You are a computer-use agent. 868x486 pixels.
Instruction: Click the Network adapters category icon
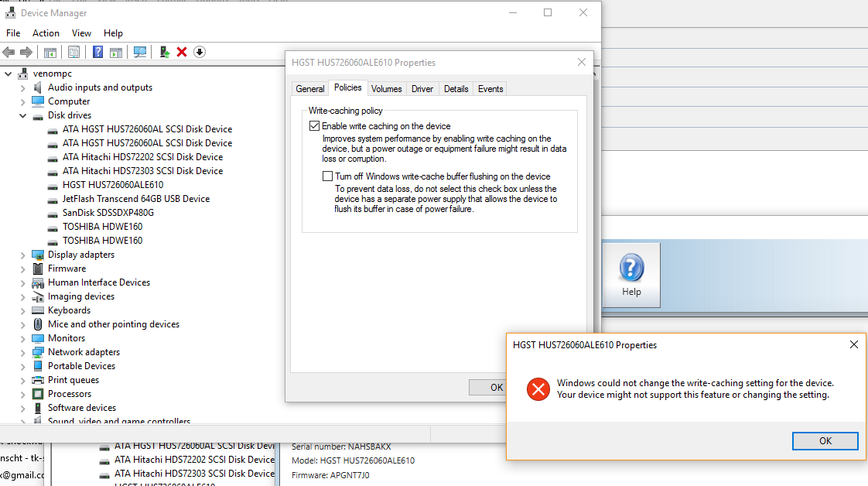click(x=38, y=352)
